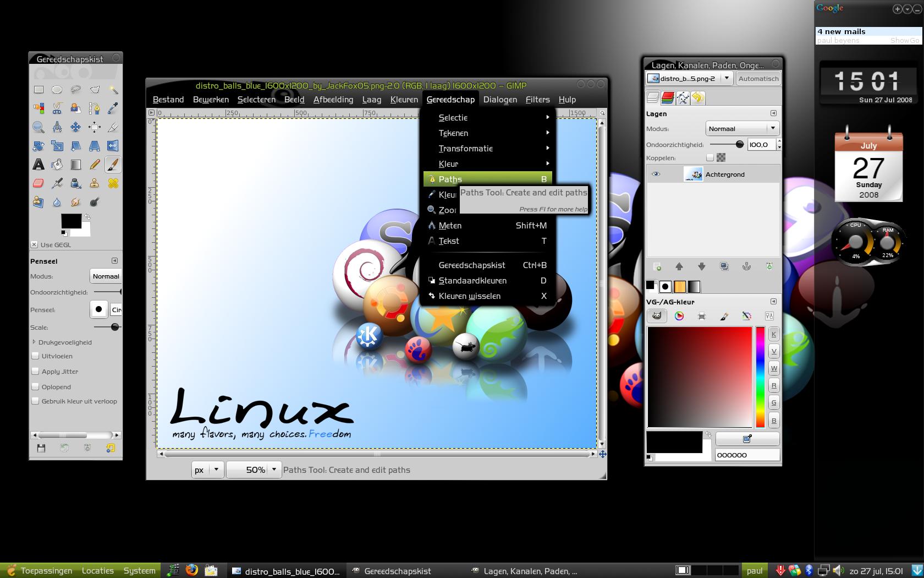
Task: Select the Text tool in toolbox
Action: (38, 165)
